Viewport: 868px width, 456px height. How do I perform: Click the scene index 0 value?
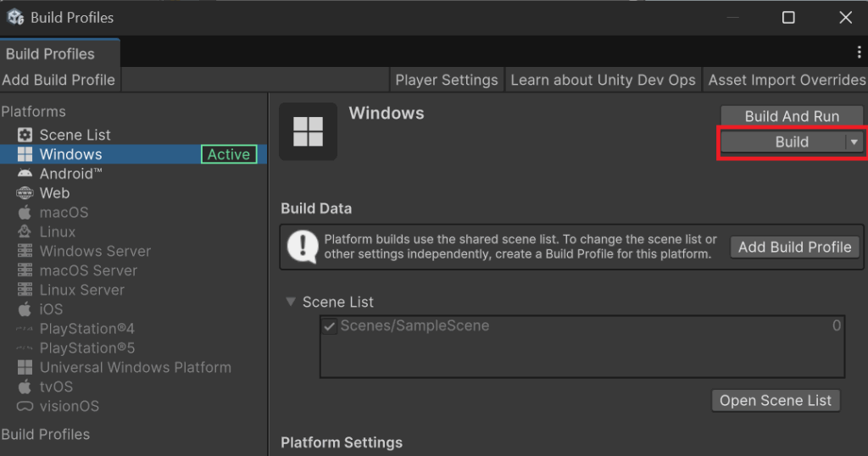[837, 325]
